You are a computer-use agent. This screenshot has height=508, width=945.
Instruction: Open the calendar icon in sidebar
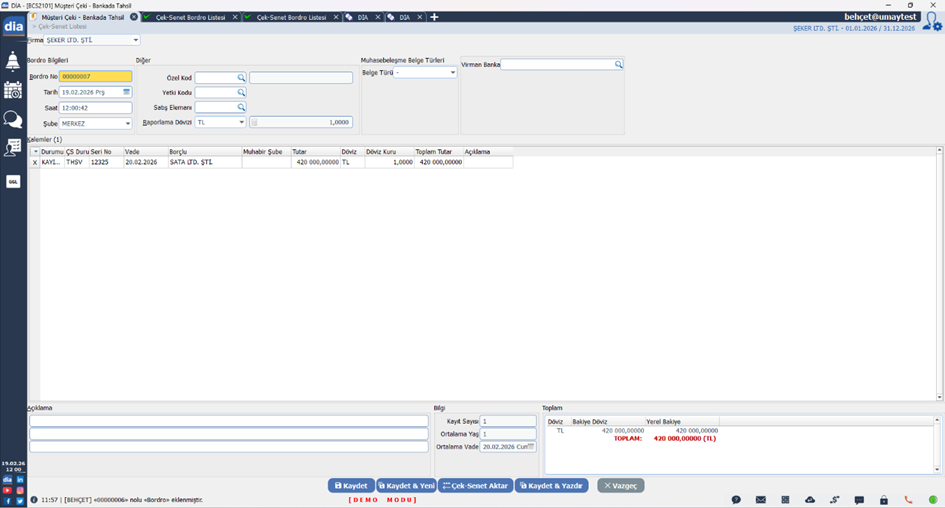[13, 90]
